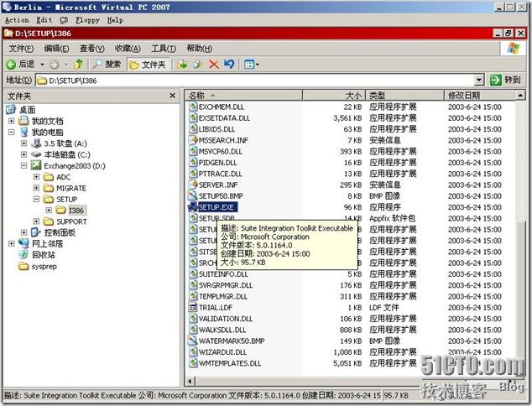
Task: Expand the ADC folder node
Action: (x=36, y=177)
